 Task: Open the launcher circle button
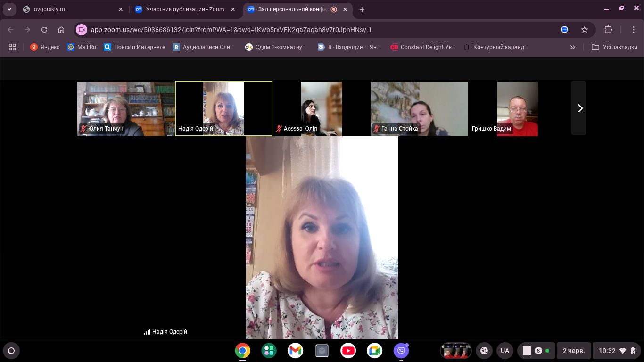[11, 351]
